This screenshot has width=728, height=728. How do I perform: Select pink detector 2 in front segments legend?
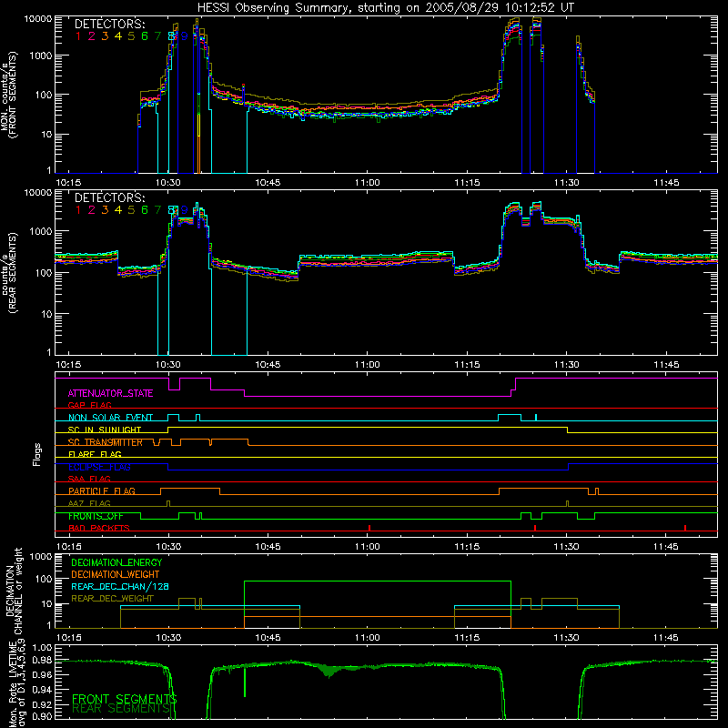92,36
